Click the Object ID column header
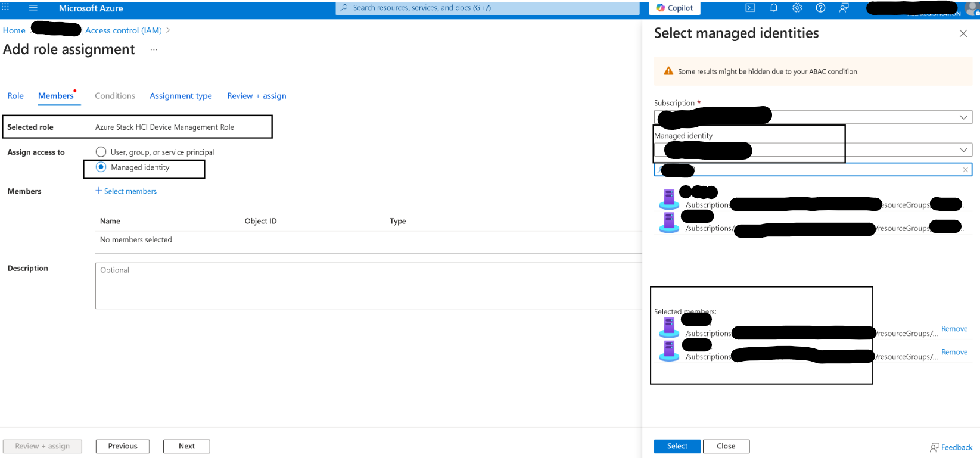Image resolution: width=980 pixels, height=458 pixels. 260,221
